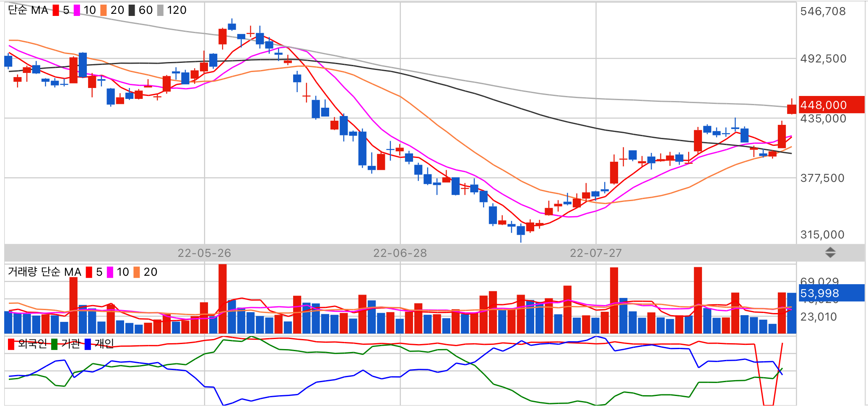Screen dimensions: 868x409
Task: Click the green 기관 legend swatch
Action: 54,344
